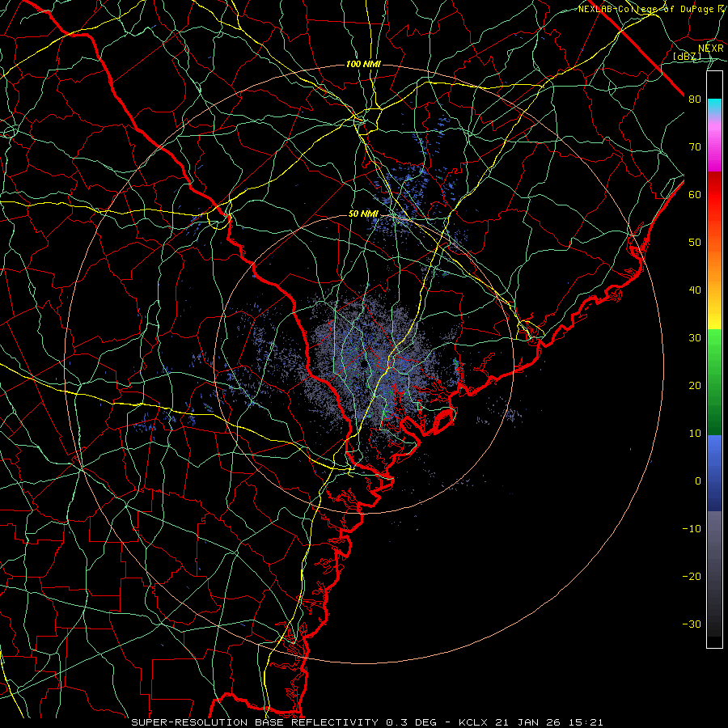Screen dimensions: 728x728
Task: Click the '80' value on the dBZ scale
Action: [x=695, y=99]
